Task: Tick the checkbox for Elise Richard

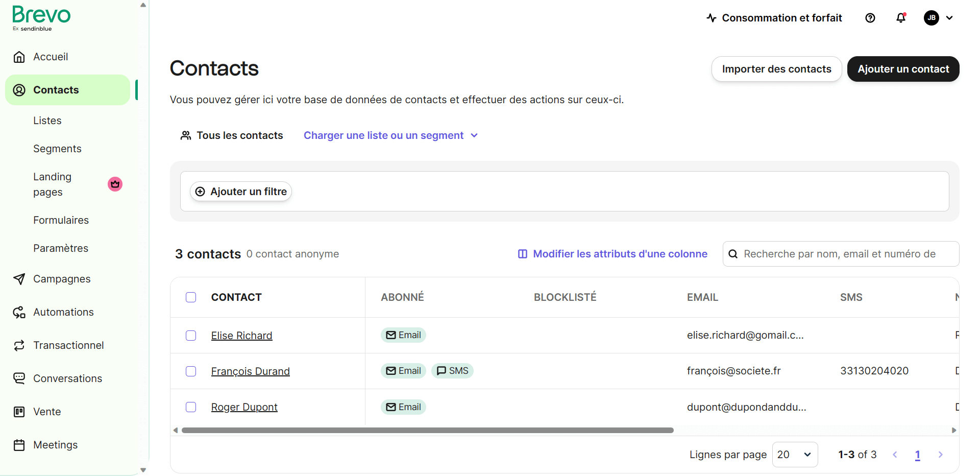Action: pyautogui.click(x=191, y=336)
